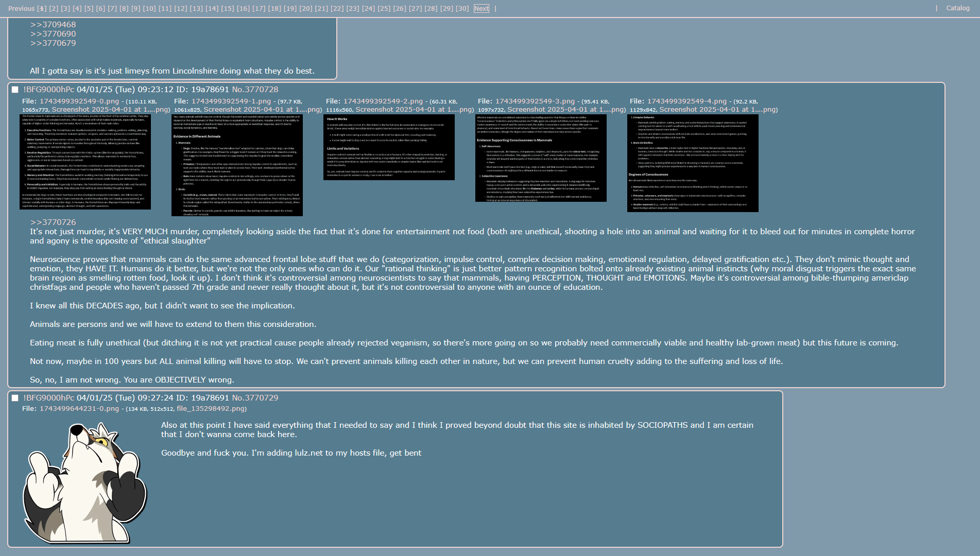Click the Next page button
Image resolution: width=980 pixels, height=556 pixels.
click(x=482, y=8)
